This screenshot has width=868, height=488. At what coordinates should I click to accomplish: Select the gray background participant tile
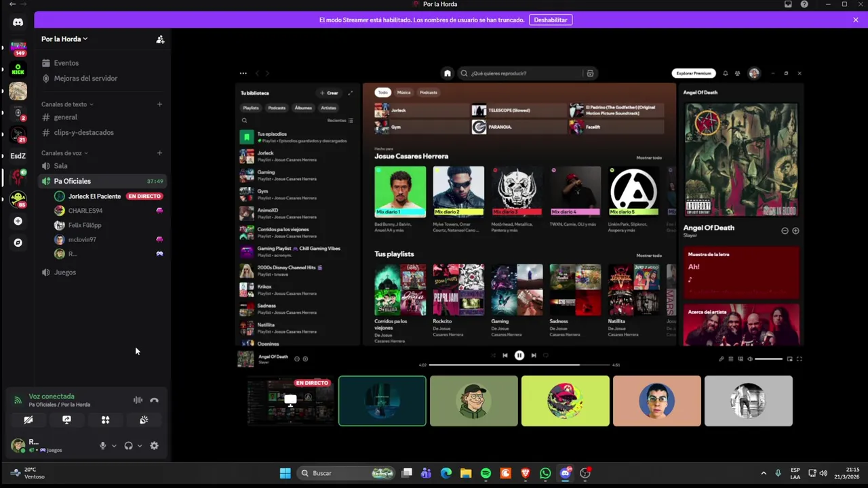(x=748, y=401)
